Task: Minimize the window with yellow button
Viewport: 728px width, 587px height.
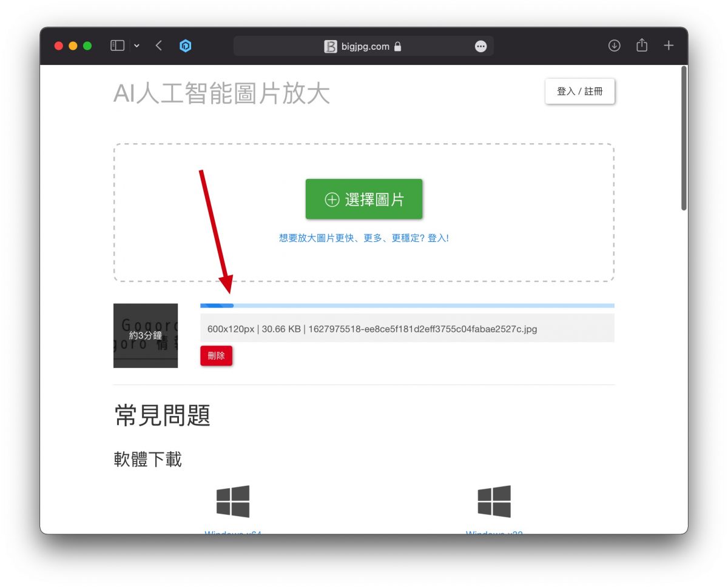Action: tap(73, 46)
